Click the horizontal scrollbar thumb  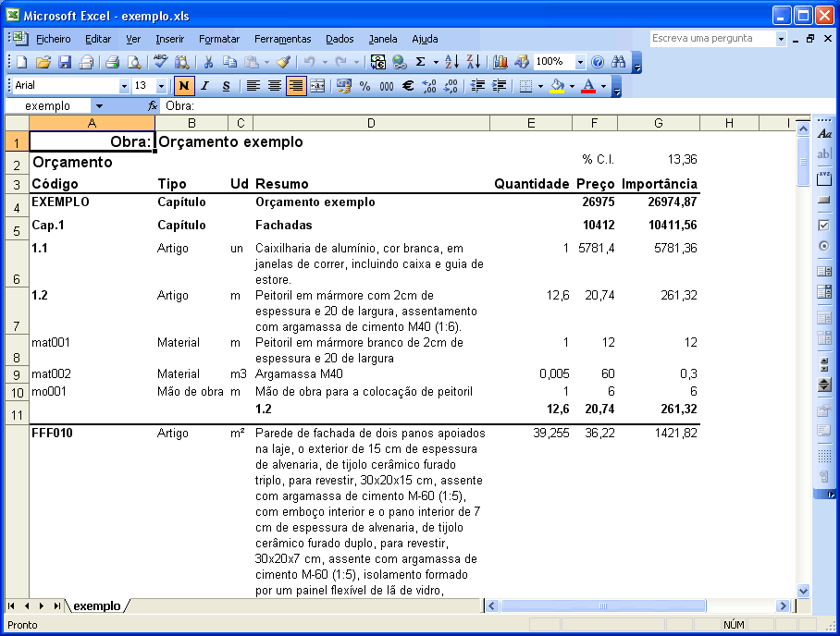603,606
